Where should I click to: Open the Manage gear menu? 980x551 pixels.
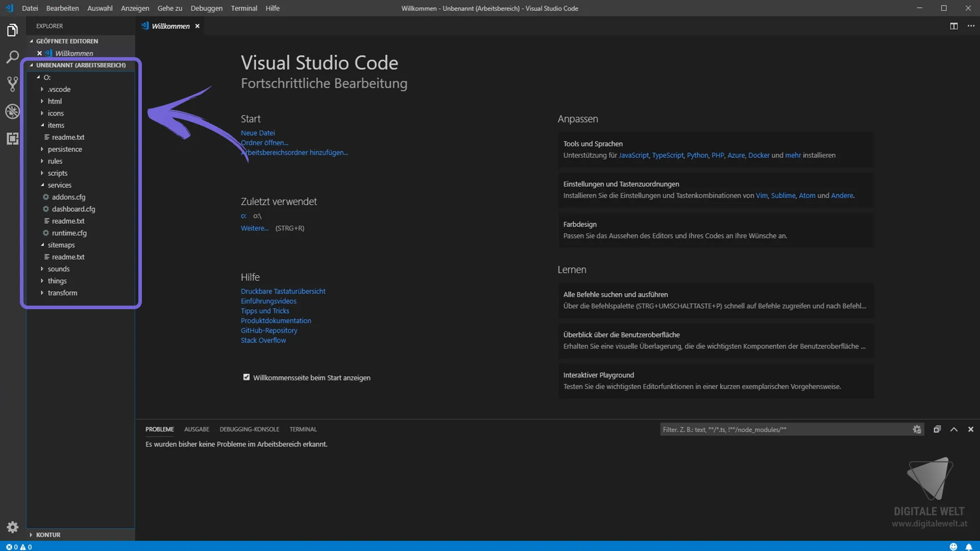click(12, 527)
